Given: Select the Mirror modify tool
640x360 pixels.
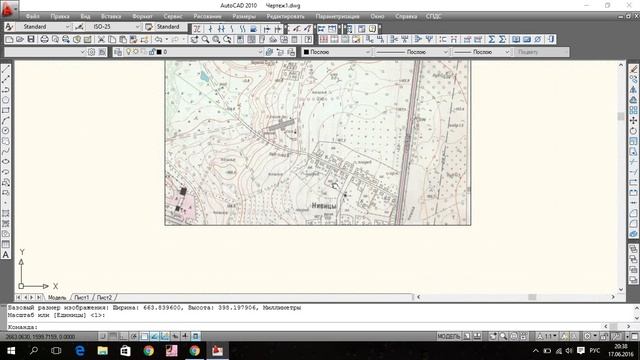Looking at the screenshot, I should click(x=633, y=89).
